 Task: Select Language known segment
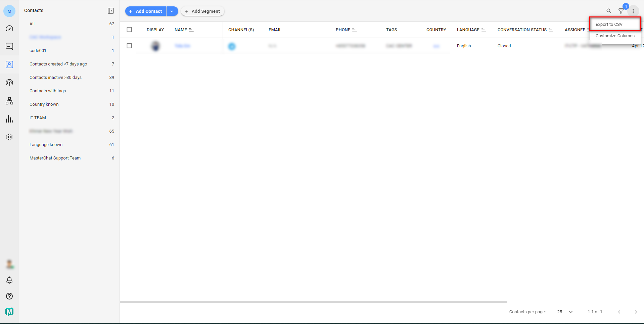pos(69,145)
